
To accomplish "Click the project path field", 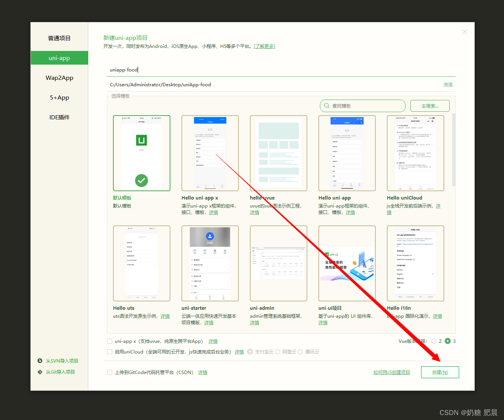I will tap(273, 84).
